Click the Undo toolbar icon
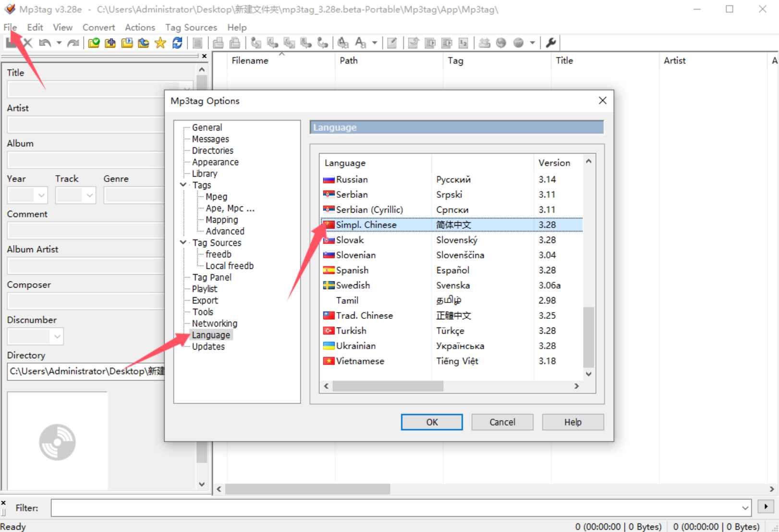Image resolution: width=779 pixels, height=532 pixels. click(x=45, y=42)
